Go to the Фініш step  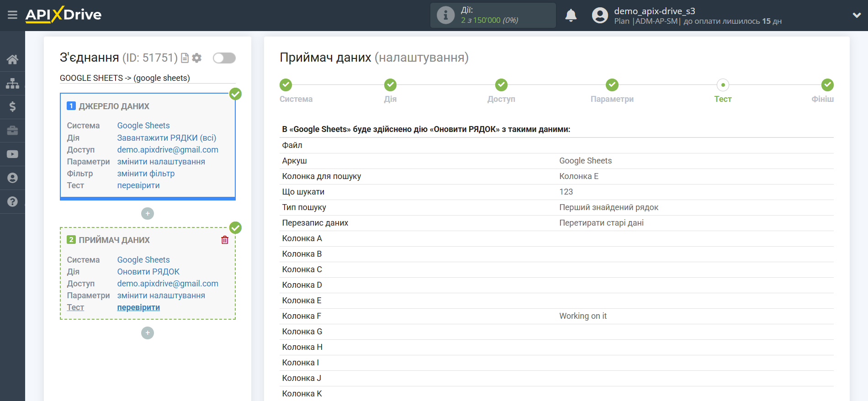tap(827, 85)
